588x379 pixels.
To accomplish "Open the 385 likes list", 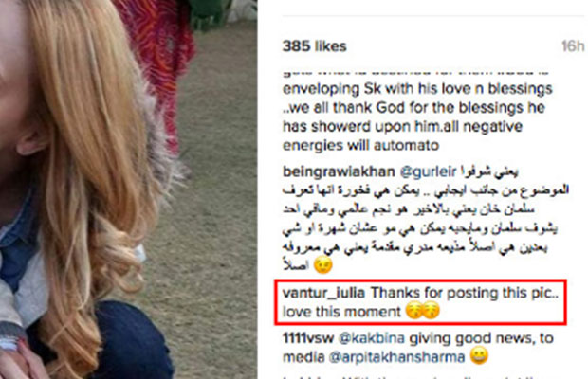I will tap(314, 46).
